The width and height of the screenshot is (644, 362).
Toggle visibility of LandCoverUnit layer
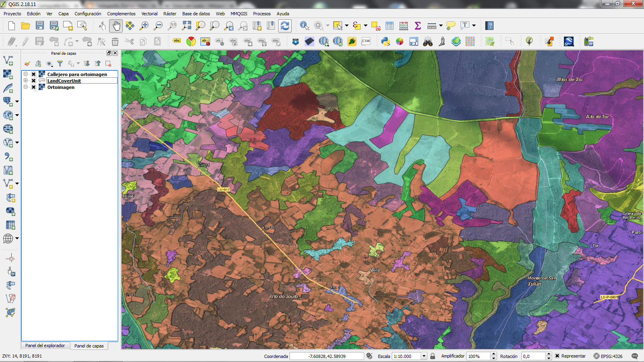pyautogui.click(x=34, y=81)
